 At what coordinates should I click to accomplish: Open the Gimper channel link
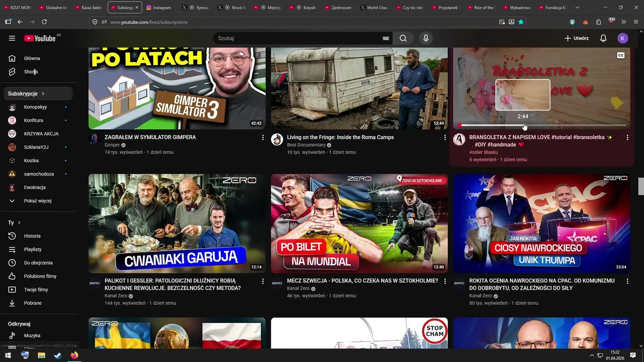click(112, 145)
